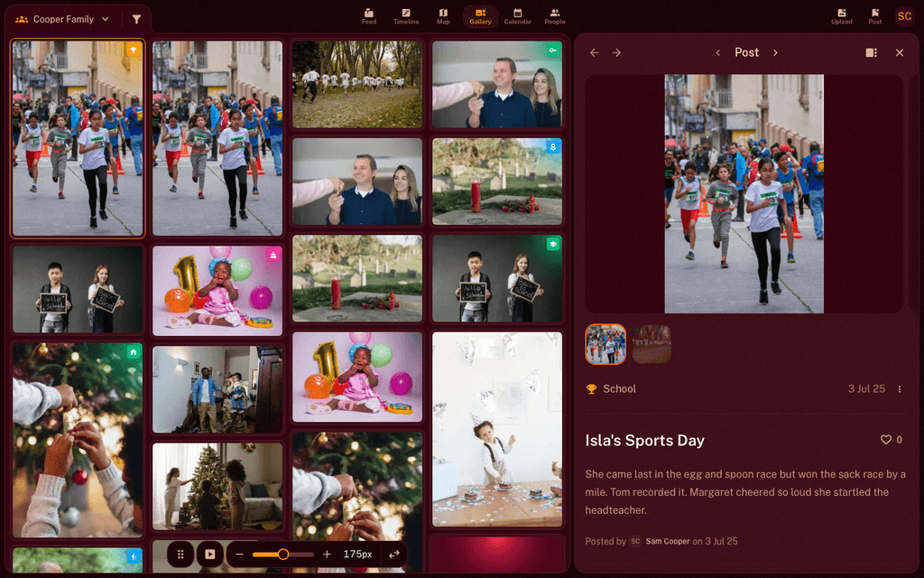The width and height of the screenshot is (924, 578).
Task: Show next post using right chevron
Action: pos(775,53)
